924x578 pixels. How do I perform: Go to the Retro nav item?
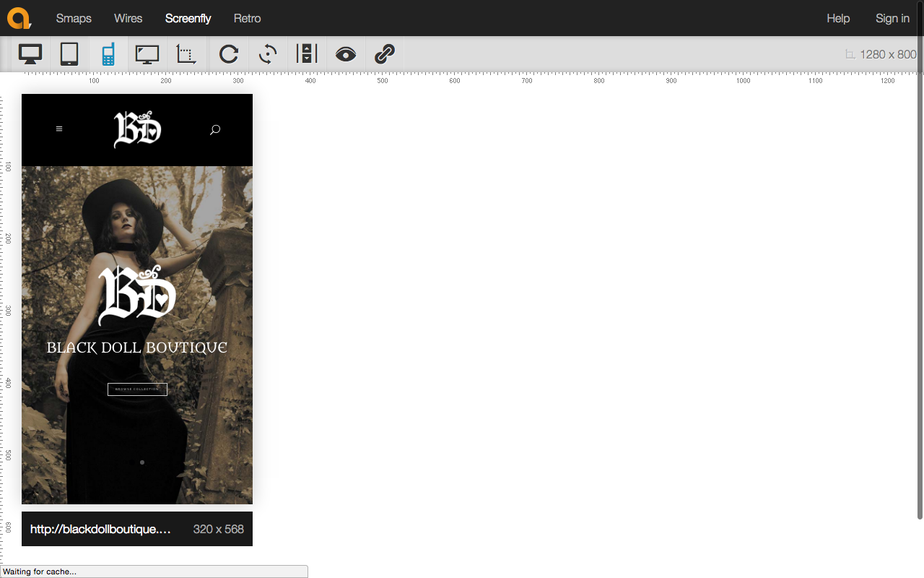pyautogui.click(x=247, y=18)
